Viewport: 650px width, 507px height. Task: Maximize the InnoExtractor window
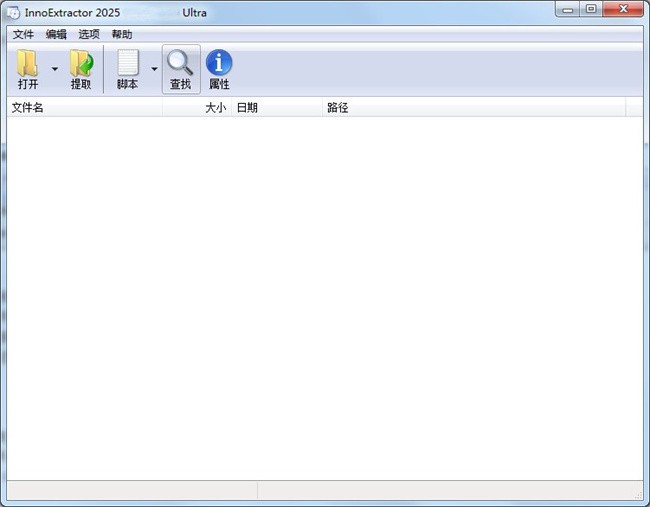[x=591, y=10]
